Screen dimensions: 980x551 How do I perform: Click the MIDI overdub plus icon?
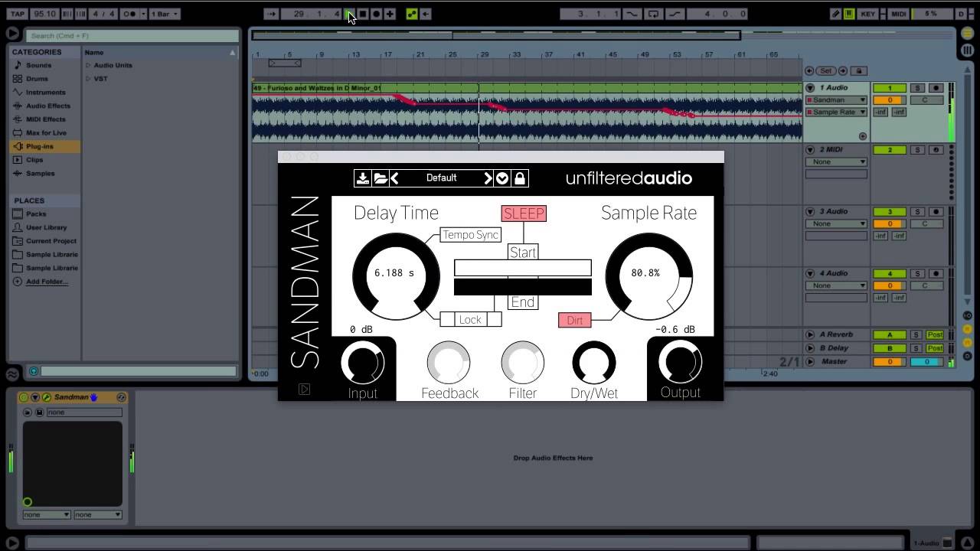pyautogui.click(x=390, y=14)
